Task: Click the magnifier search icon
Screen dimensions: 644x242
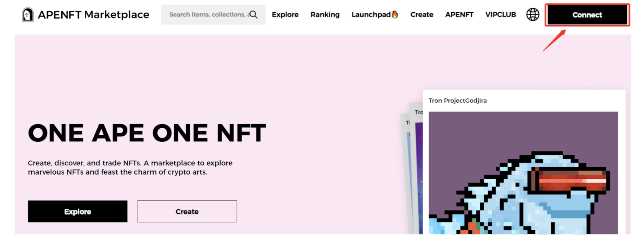Action: point(253,15)
